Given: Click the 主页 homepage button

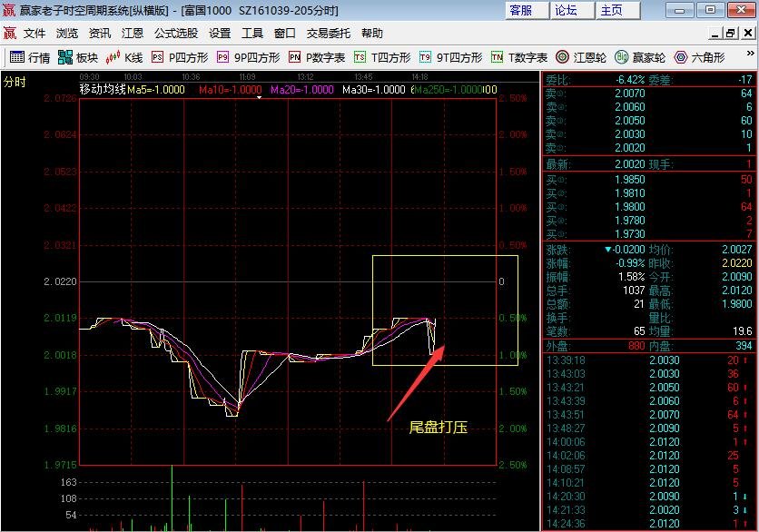Looking at the screenshot, I should pos(617,10).
